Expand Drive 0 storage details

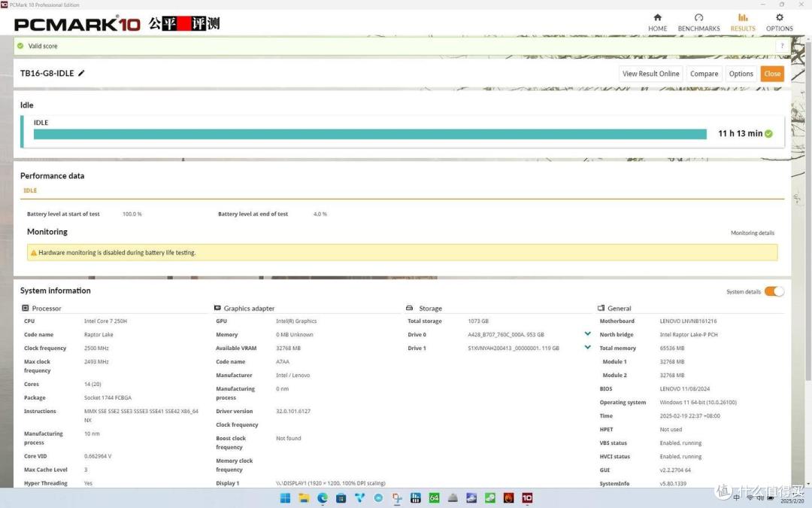pos(587,334)
